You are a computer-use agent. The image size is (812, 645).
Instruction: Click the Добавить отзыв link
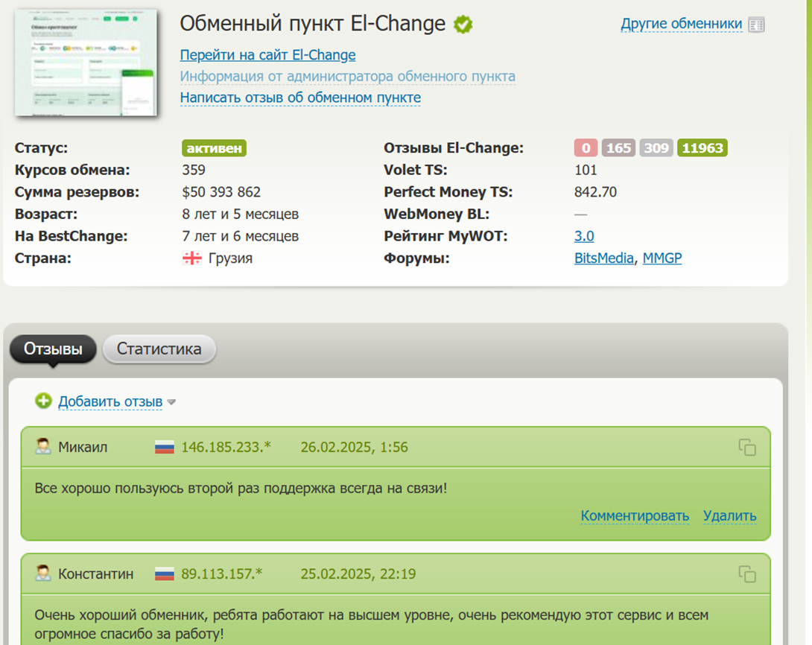110,401
